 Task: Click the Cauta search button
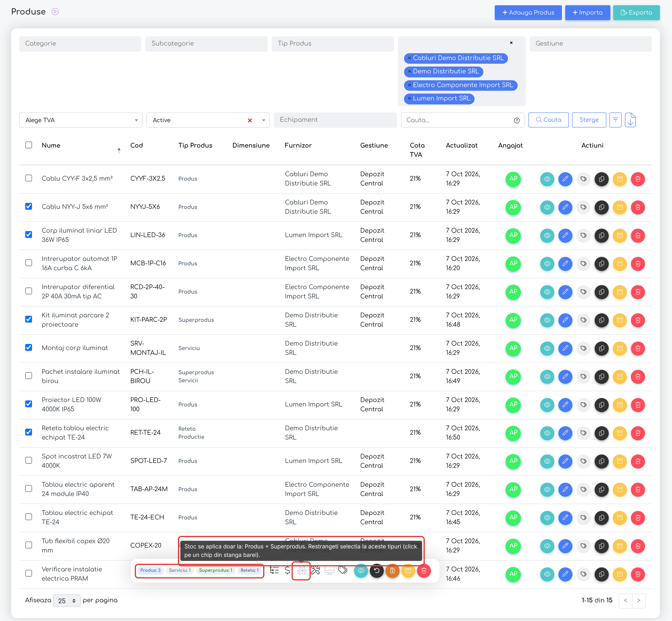[x=548, y=120]
